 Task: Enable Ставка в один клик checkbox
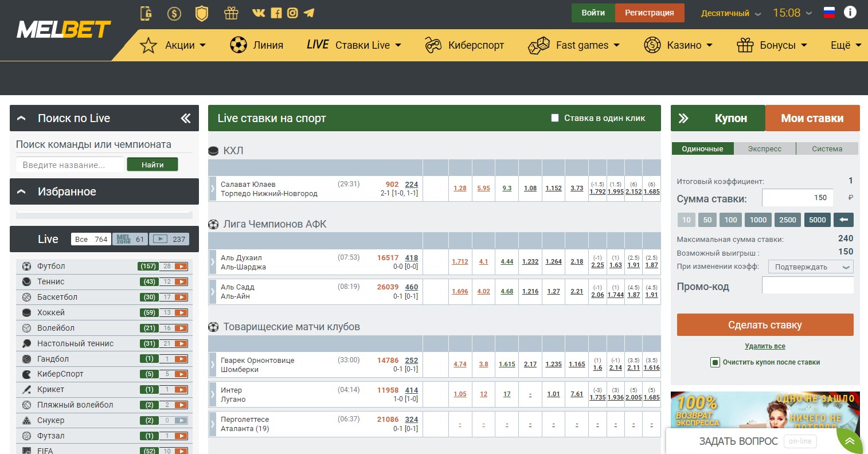click(x=555, y=118)
